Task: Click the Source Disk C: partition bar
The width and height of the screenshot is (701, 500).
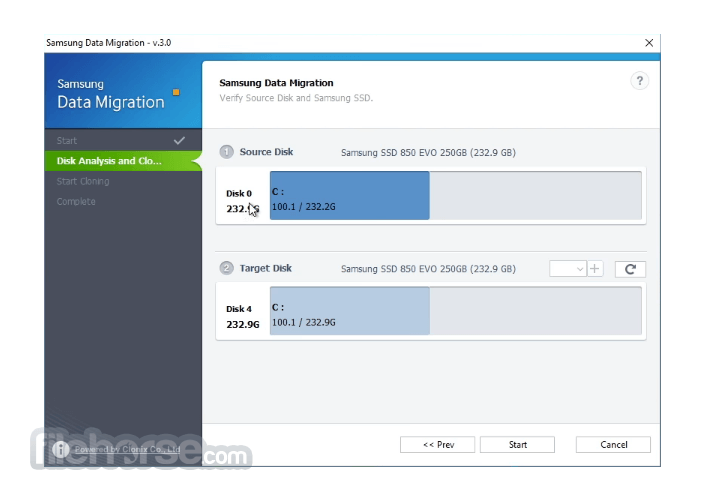Action: tap(350, 195)
